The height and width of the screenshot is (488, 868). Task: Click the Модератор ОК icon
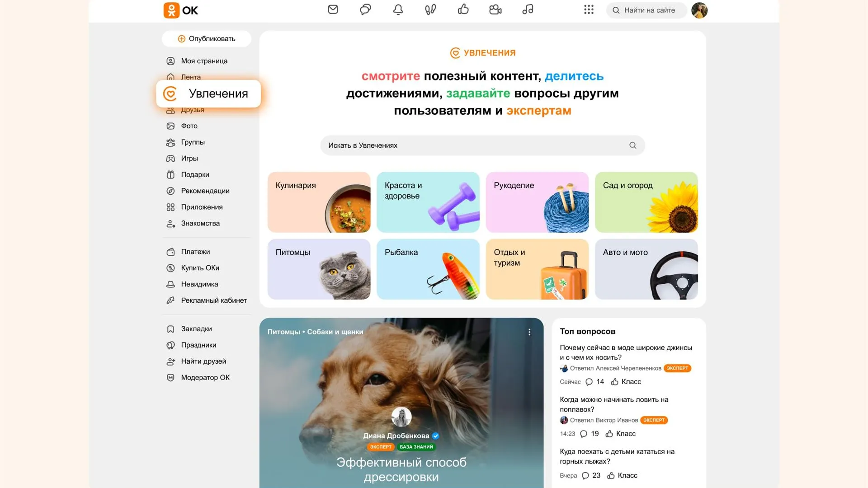pos(170,378)
